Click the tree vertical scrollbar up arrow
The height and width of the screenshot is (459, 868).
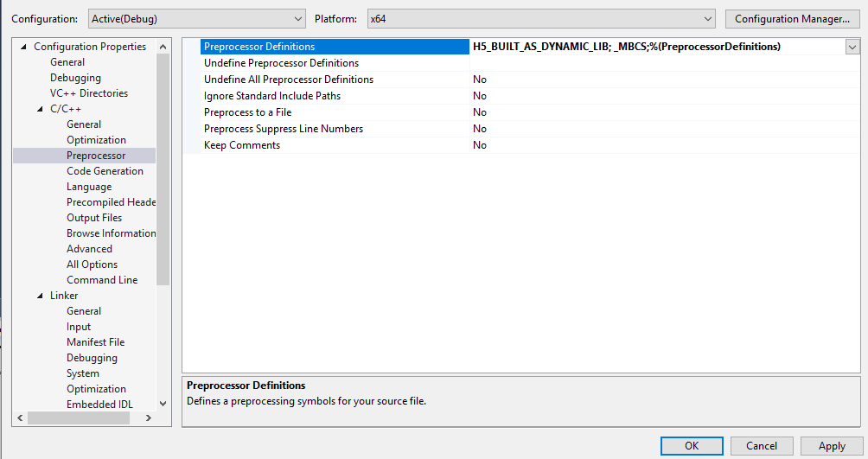point(163,47)
